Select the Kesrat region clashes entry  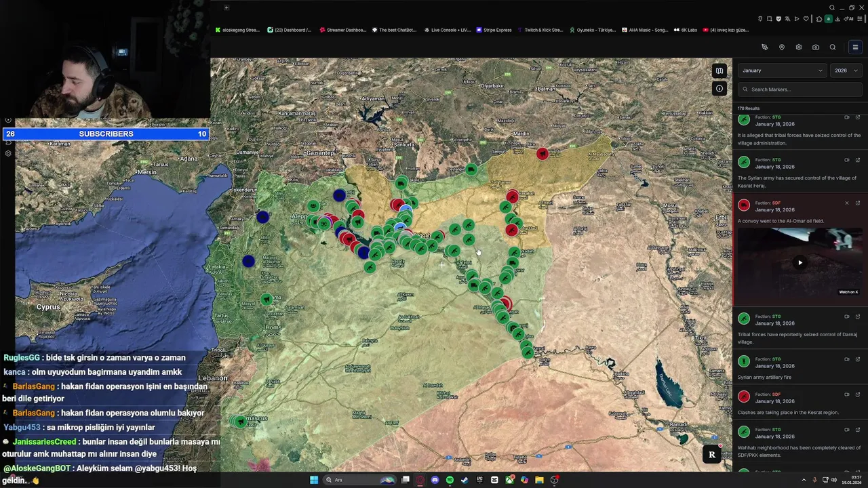point(800,403)
